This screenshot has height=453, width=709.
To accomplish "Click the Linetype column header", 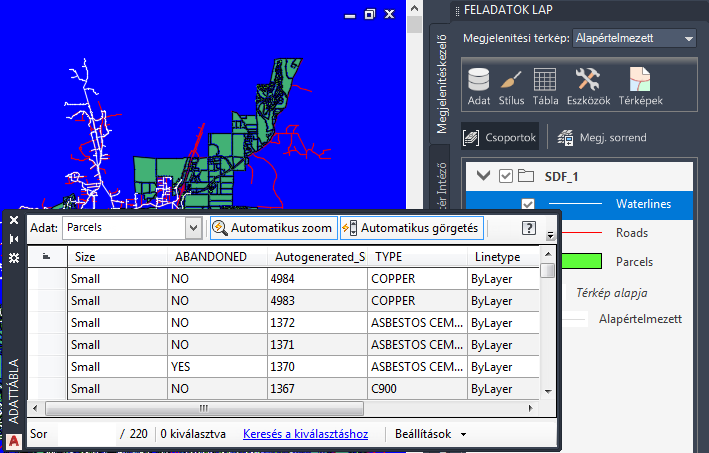I will pyautogui.click(x=504, y=257).
